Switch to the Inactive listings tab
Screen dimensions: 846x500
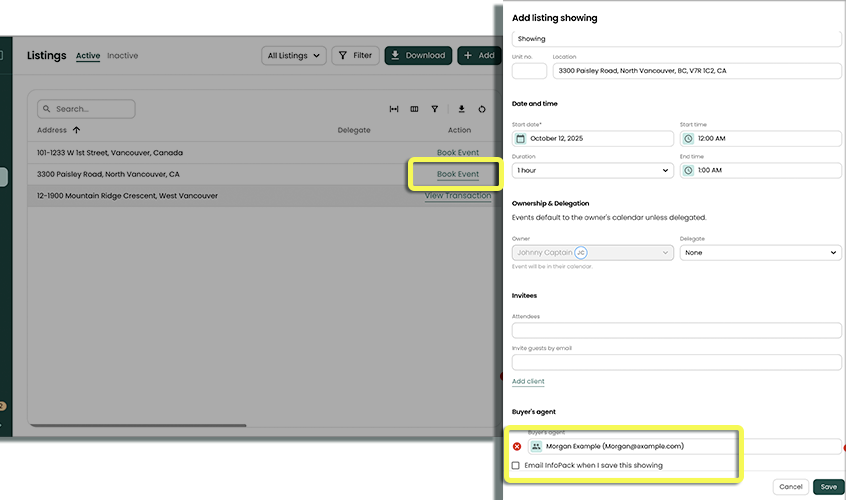pyautogui.click(x=123, y=56)
